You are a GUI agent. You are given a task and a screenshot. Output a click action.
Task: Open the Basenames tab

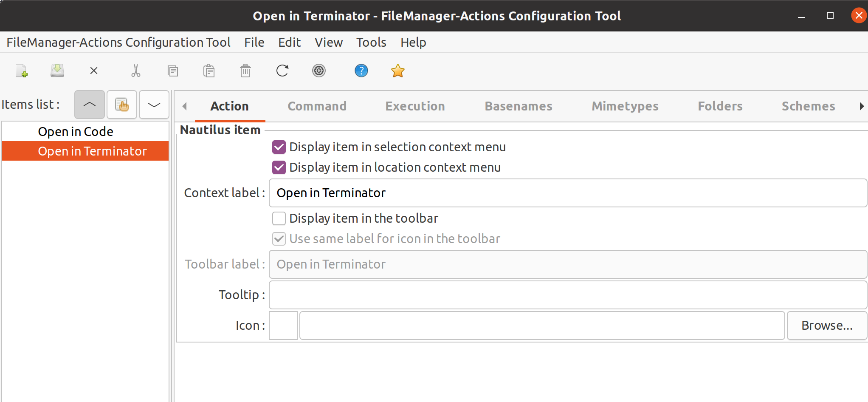[x=519, y=106]
